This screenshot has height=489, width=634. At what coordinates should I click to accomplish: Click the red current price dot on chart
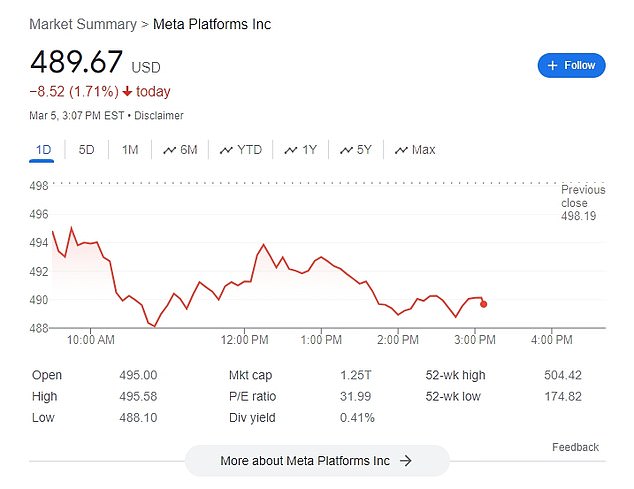point(484,304)
